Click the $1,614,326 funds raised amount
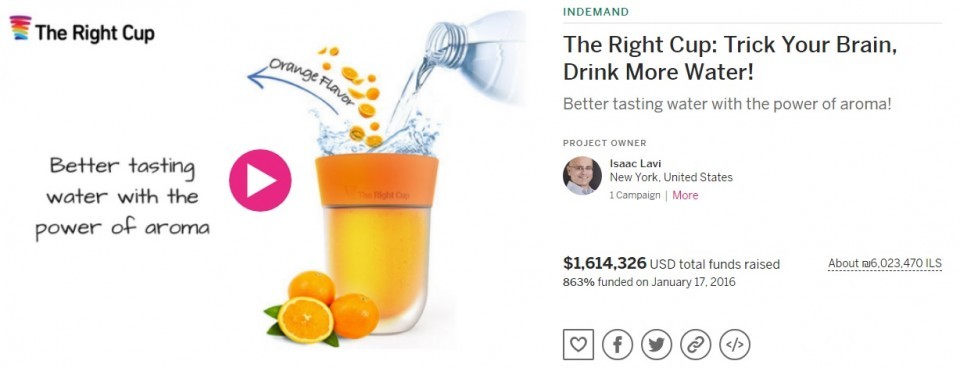This screenshot has width=960, height=368. coord(604,263)
